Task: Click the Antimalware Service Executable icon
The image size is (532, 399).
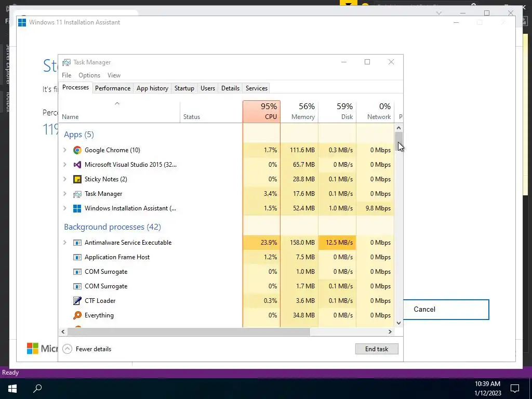Action: coord(77,243)
